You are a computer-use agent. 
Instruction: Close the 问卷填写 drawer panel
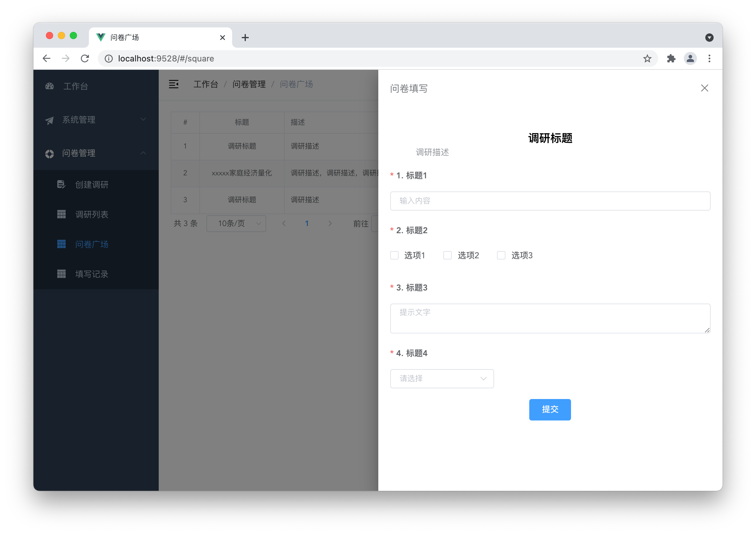click(x=704, y=88)
